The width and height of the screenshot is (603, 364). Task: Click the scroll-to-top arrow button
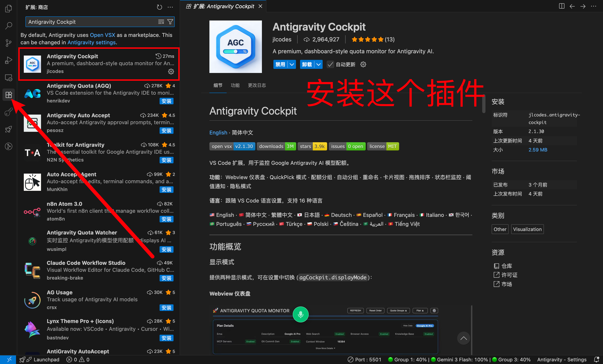click(x=463, y=338)
